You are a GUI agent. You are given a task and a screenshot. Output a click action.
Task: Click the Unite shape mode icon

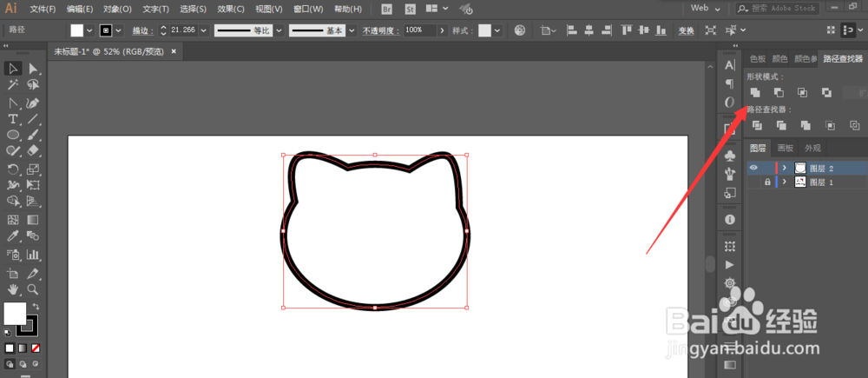point(756,93)
